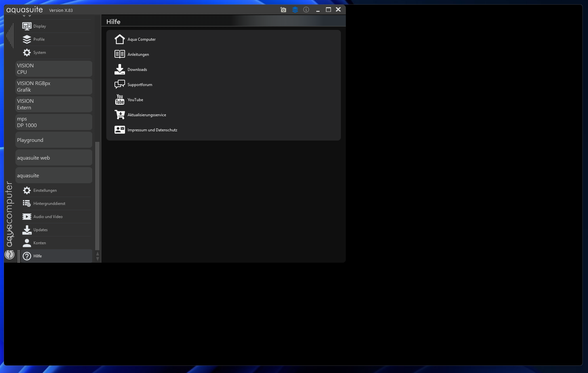The width and height of the screenshot is (588, 373).
Task: Open the info icon in title bar
Action: [x=306, y=10]
